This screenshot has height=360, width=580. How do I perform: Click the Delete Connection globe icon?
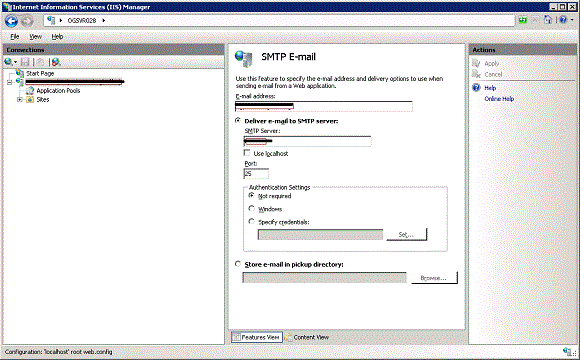pos(56,62)
